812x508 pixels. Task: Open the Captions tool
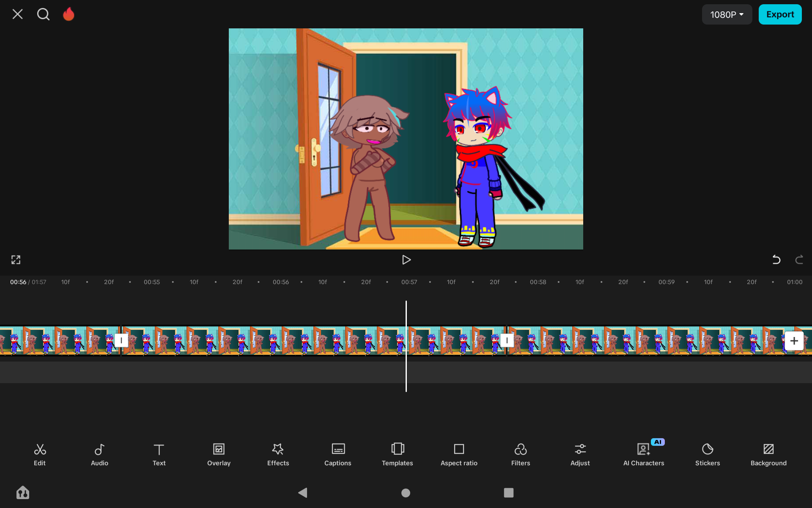337,454
